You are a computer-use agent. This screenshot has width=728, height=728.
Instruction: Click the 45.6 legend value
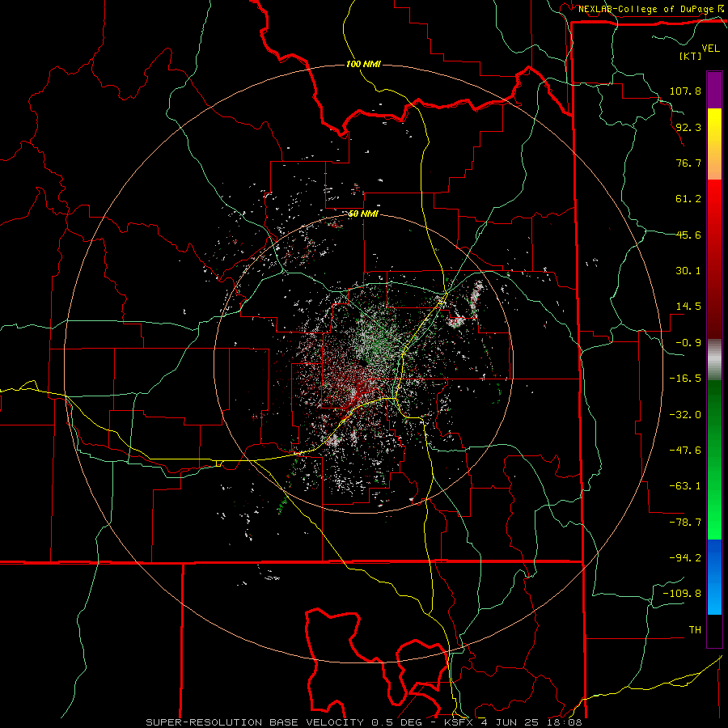pos(688,235)
